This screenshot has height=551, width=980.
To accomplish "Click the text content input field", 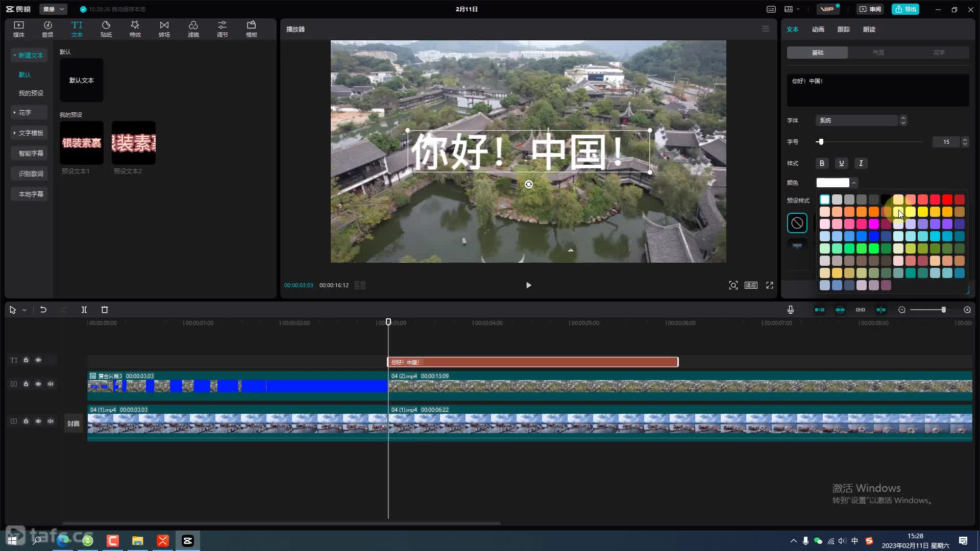I will [878, 90].
